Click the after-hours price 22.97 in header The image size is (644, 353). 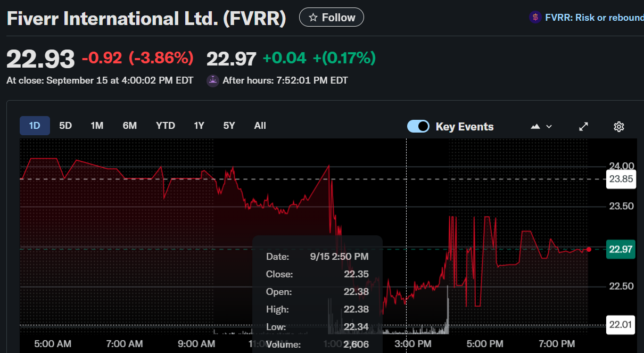[232, 58]
